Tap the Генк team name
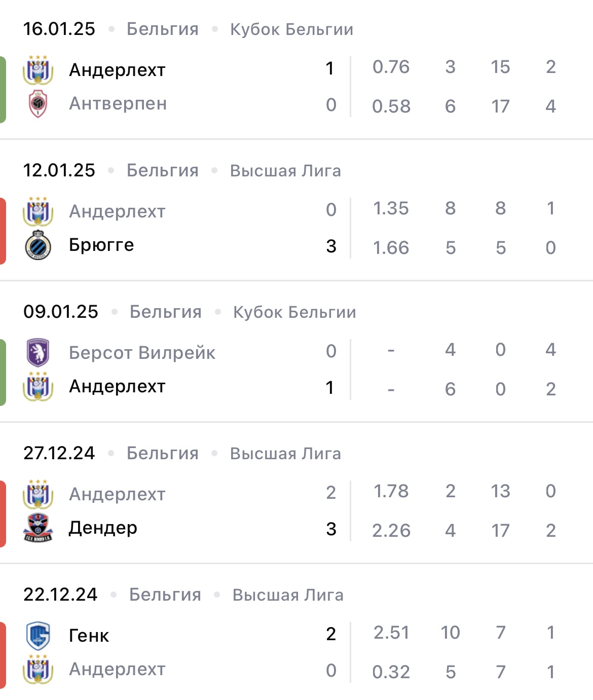This screenshot has height=700, width=593. (x=89, y=636)
